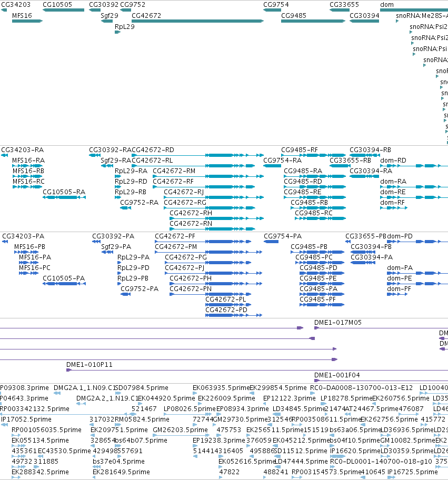Click the EP19238.3prime EST label
The width and height of the screenshot is (448, 480).
[219, 441]
